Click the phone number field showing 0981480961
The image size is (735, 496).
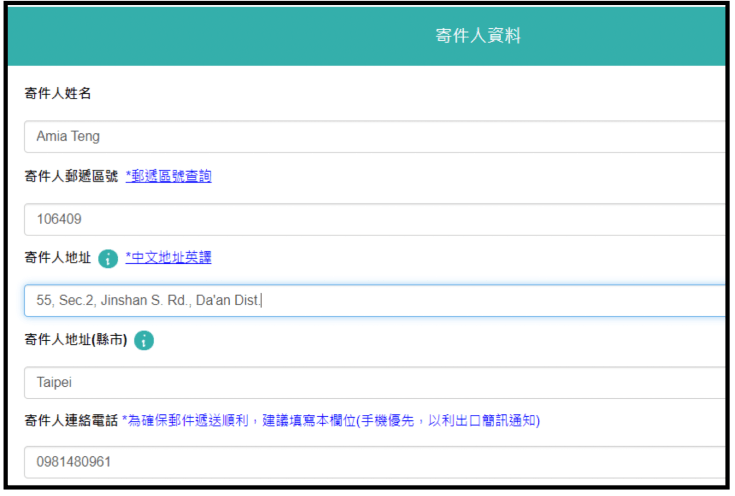point(375,463)
